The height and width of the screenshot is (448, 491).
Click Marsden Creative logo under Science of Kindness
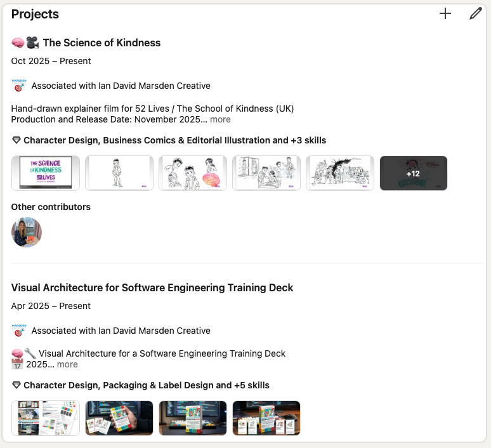tap(19, 86)
